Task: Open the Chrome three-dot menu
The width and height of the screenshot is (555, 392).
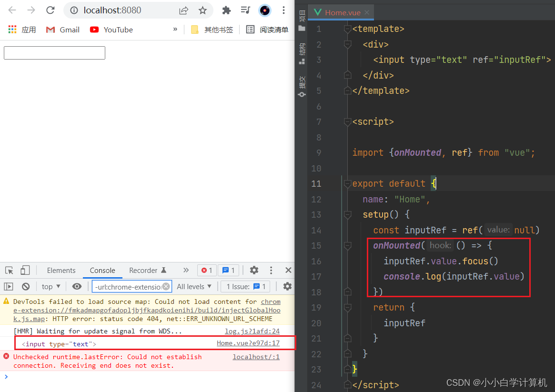Action: pyautogui.click(x=283, y=10)
